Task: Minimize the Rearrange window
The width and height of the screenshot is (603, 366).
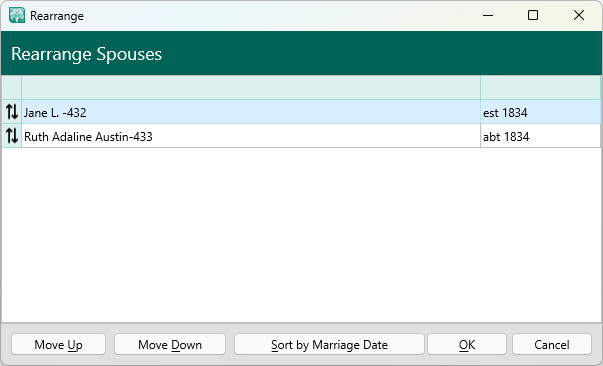Action: [x=488, y=15]
